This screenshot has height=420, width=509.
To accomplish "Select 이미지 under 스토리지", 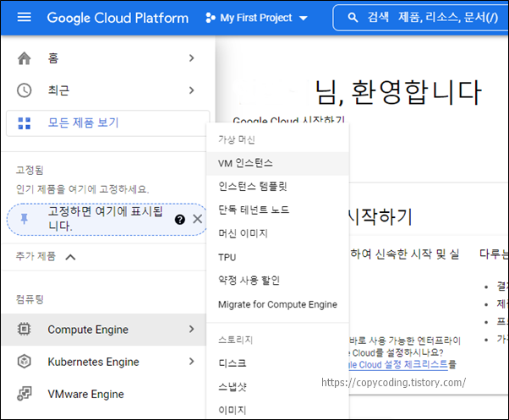I will (x=277, y=410).
